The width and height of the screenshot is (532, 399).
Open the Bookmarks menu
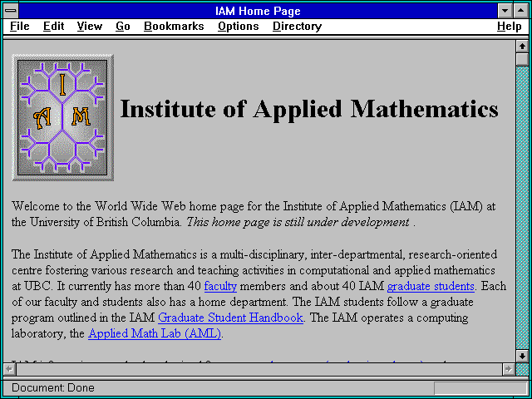tap(174, 27)
